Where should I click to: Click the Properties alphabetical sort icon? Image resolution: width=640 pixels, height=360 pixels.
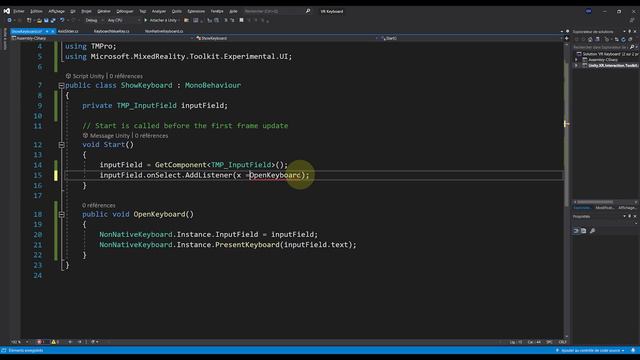pyautogui.click(x=584, y=231)
